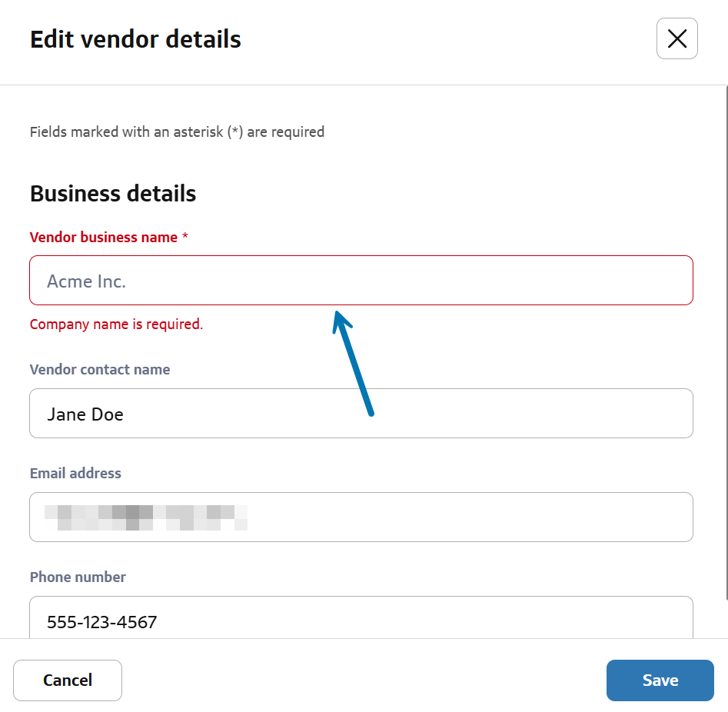Click the 'Email address' field label
Image resolution: width=728 pixels, height=712 pixels.
[x=75, y=474]
